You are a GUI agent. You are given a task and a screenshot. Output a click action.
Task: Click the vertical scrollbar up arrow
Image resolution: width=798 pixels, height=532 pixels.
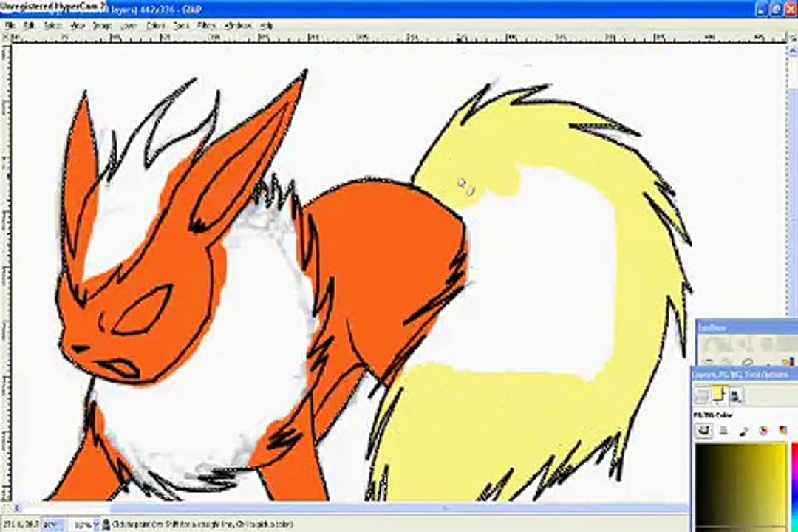click(793, 50)
